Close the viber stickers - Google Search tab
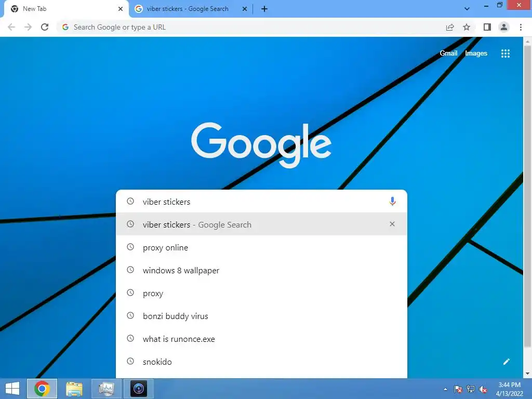532x399 pixels. (245, 9)
